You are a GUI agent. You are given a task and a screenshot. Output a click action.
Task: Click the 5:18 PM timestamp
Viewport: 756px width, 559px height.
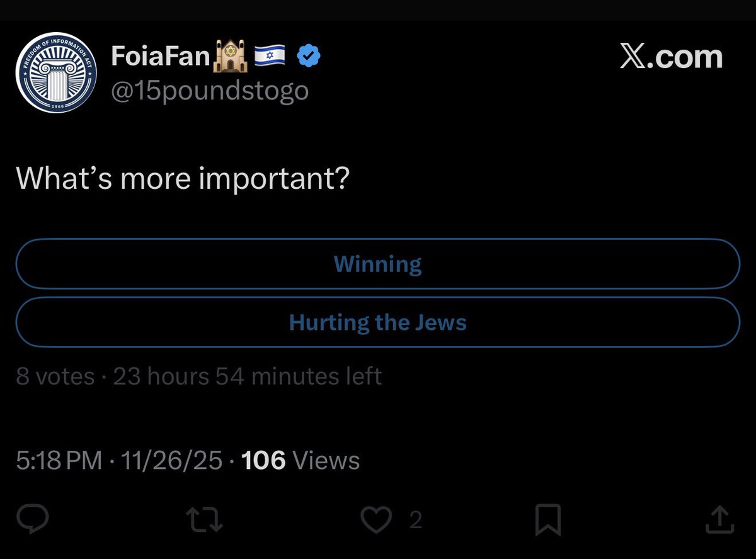click(59, 461)
